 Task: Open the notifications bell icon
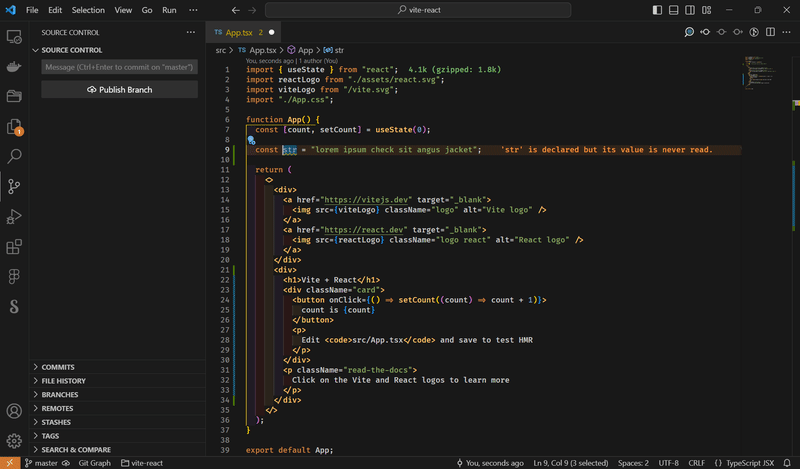(787, 463)
